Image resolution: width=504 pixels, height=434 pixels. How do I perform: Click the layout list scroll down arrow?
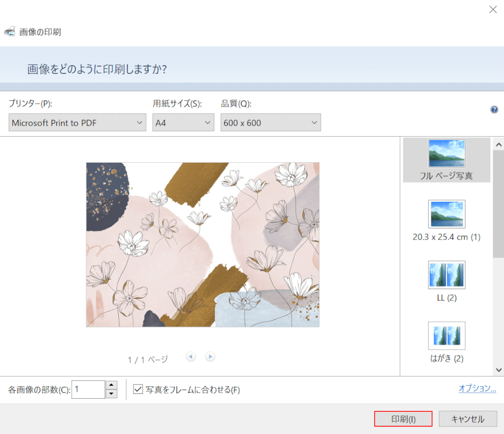[x=499, y=369]
